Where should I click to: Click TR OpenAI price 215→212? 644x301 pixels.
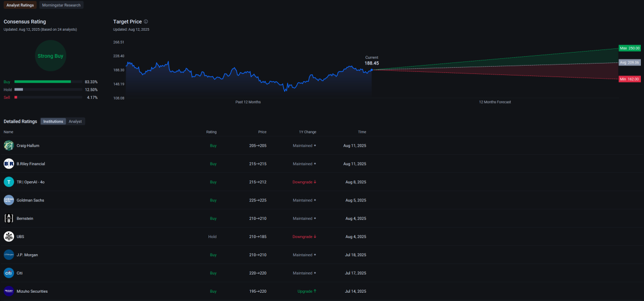(x=258, y=182)
